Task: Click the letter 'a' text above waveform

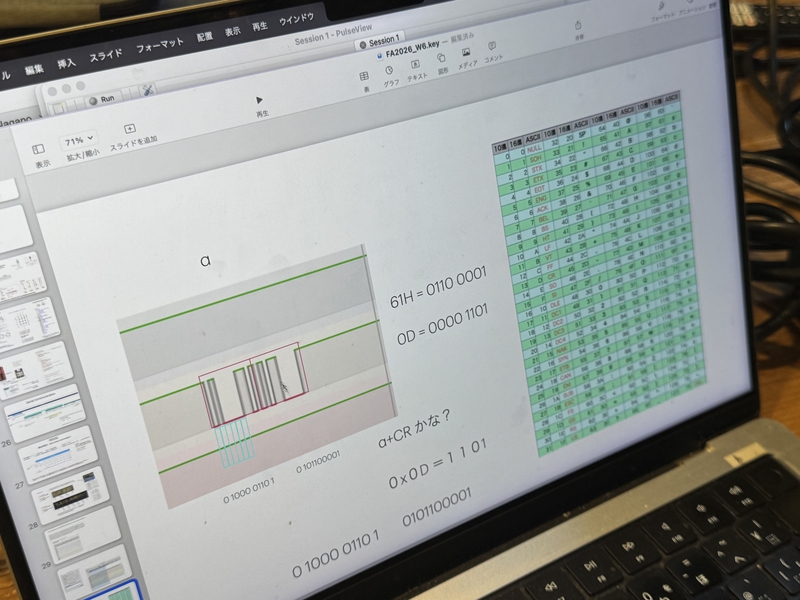Action: (x=205, y=261)
